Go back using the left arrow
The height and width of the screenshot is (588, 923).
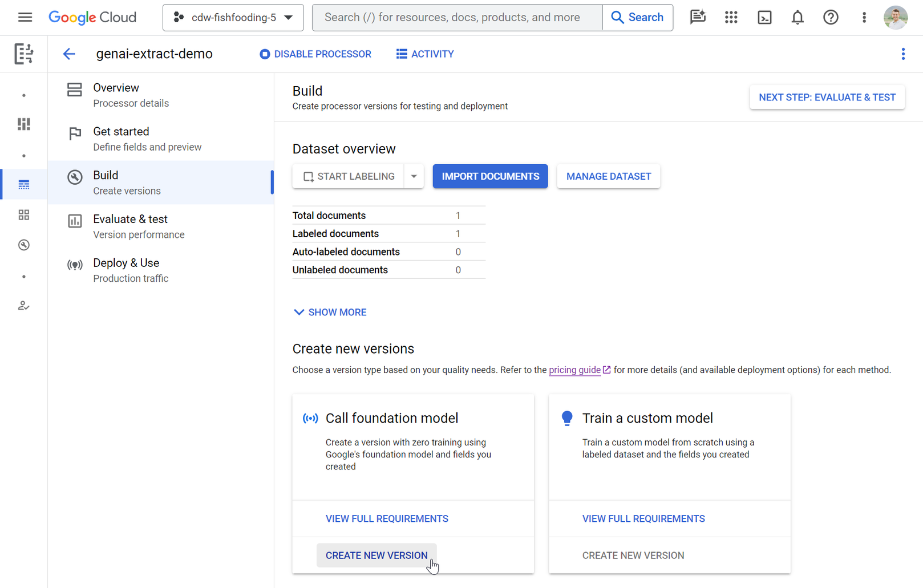tap(69, 54)
